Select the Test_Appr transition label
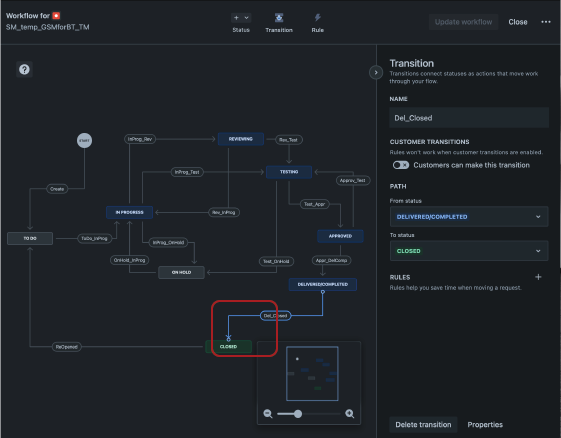This screenshot has width=561, height=438. click(314, 204)
